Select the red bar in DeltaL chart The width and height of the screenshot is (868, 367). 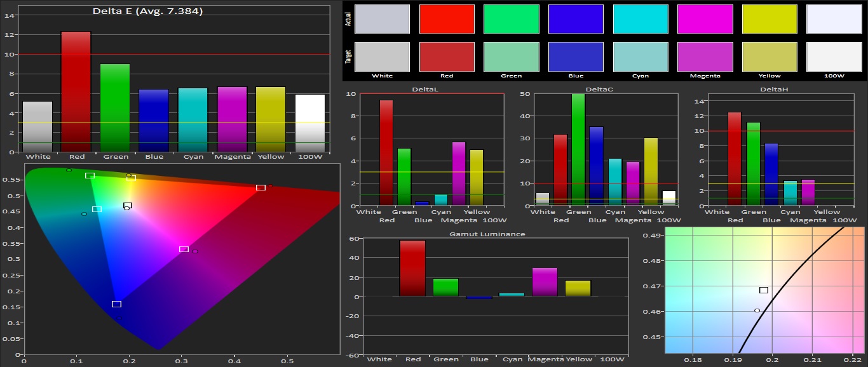click(386, 152)
